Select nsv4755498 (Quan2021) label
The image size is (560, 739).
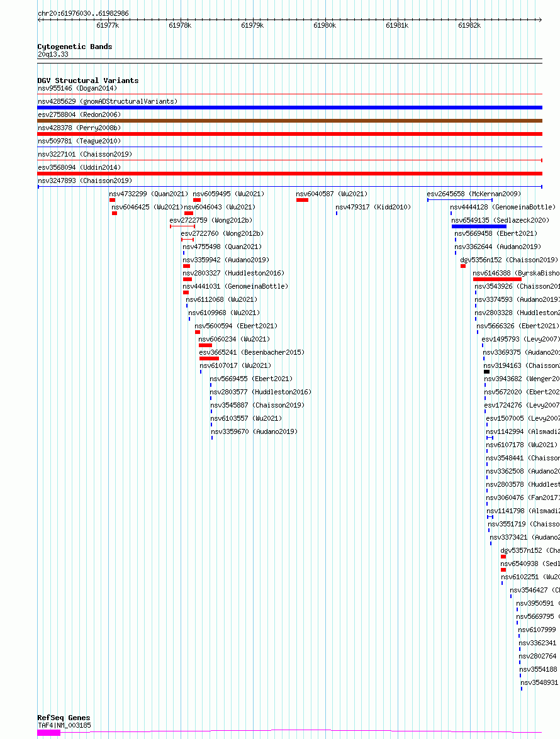[222, 247]
